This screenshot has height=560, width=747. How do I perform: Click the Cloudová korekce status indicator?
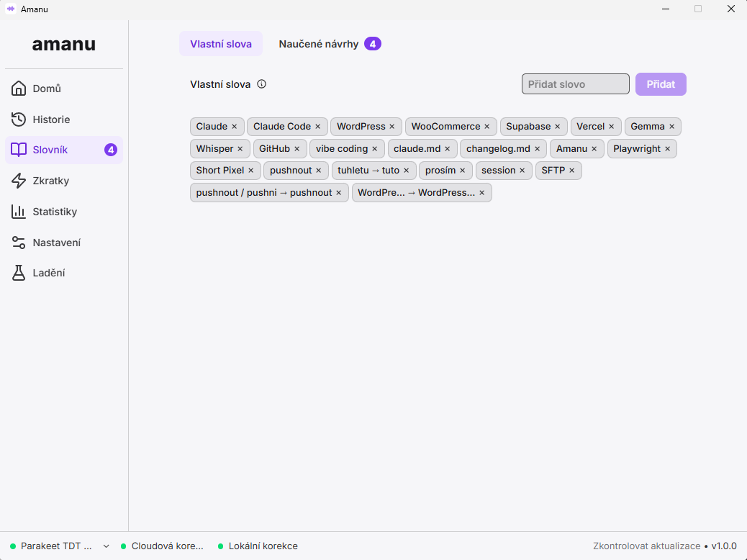coord(162,546)
